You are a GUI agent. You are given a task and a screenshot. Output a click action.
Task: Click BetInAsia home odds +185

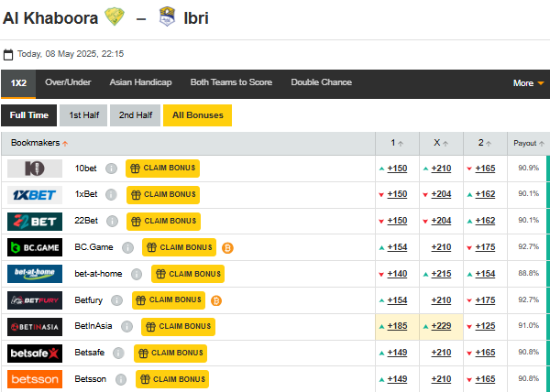point(397,327)
